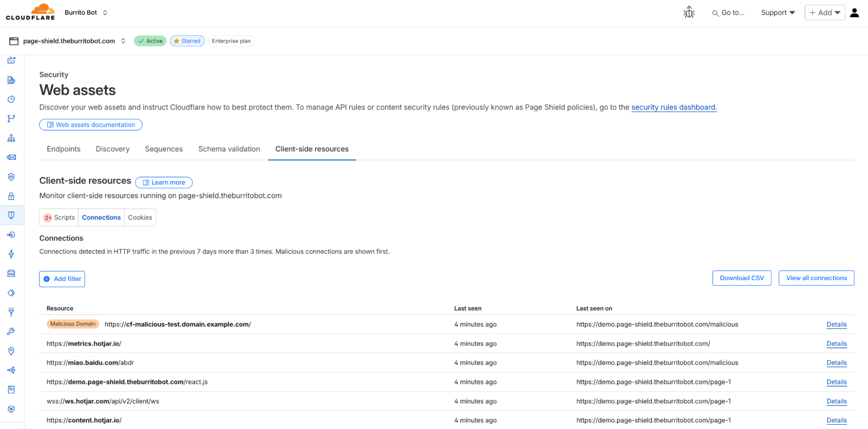Click the SSL/TLS padlock sidebar icon
868x429 pixels.
coord(11,196)
